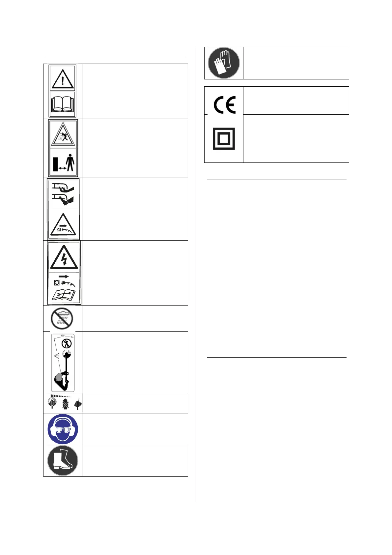Select the flying debris hazard triangle

coord(63,134)
